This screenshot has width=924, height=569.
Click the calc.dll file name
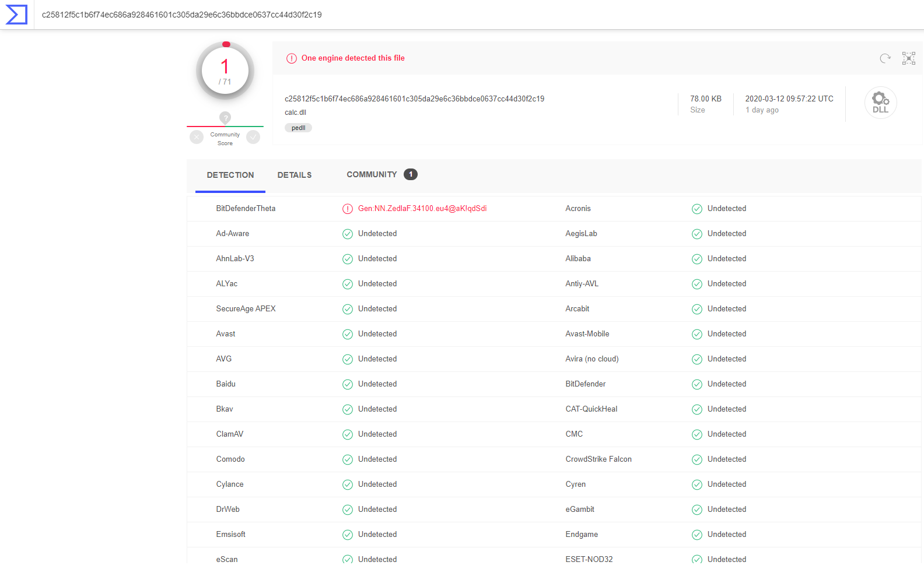pyautogui.click(x=295, y=113)
